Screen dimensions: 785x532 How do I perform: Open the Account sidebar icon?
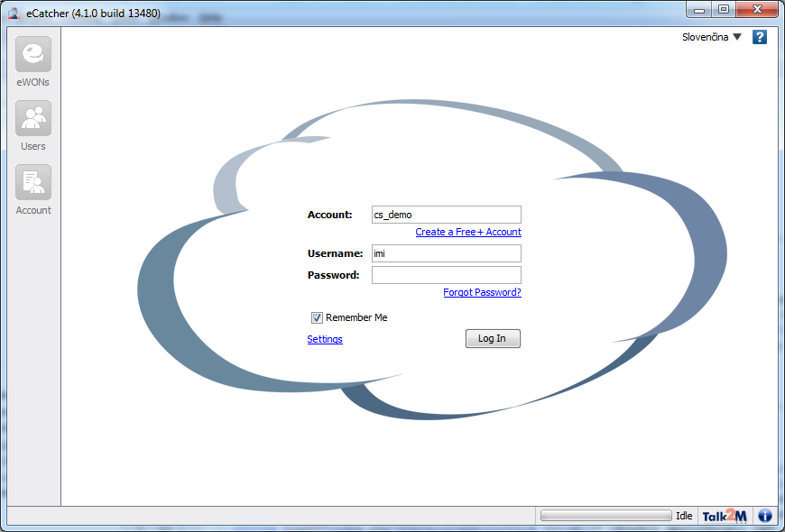click(33, 183)
